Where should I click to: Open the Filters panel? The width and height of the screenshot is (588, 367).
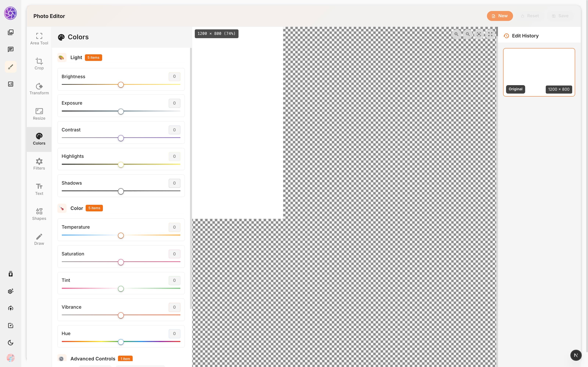(39, 164)
